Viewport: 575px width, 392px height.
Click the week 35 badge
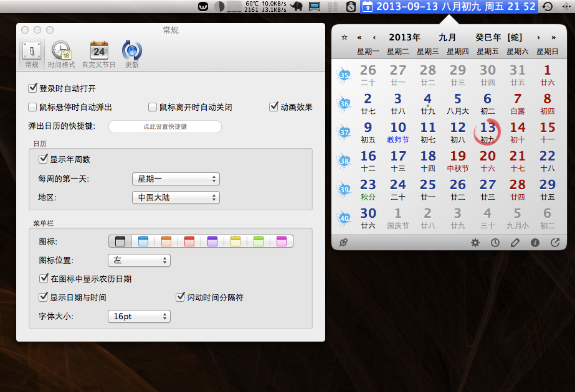pos(344,75)
